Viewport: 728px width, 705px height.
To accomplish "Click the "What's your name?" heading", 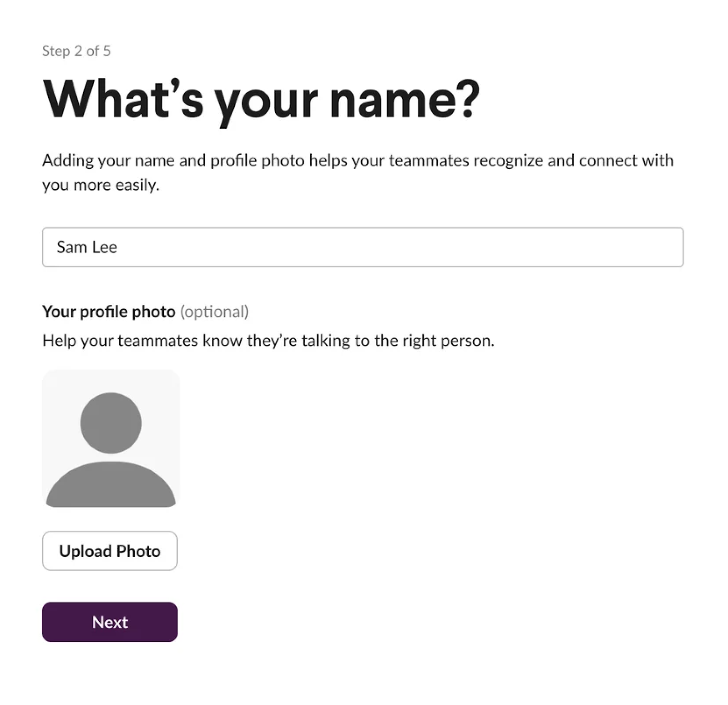I will coord(261,100).
